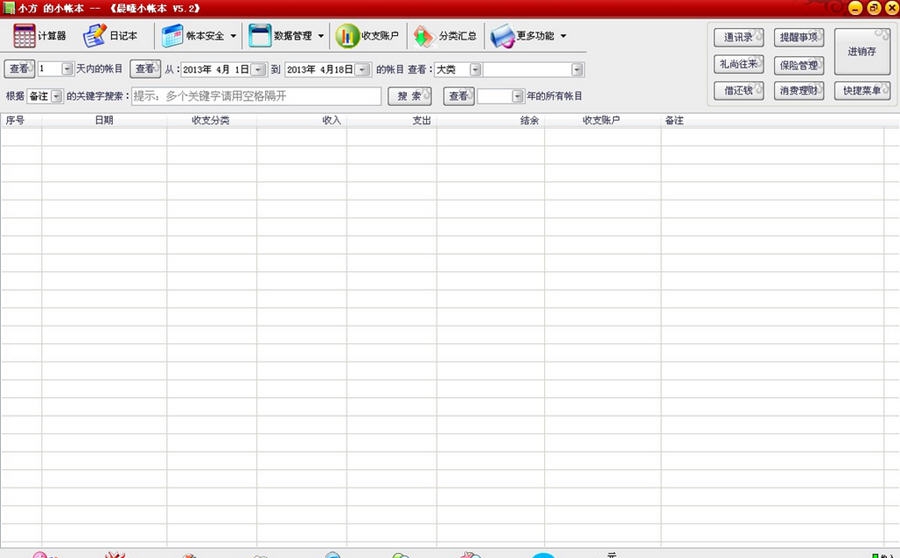Open 借还钱 loan records
The image size is (900, 558).
coord(739,91)
